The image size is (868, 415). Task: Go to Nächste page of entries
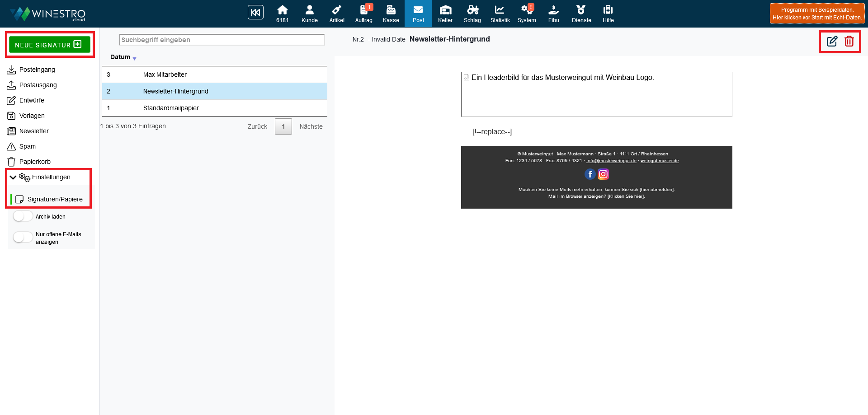311,126
